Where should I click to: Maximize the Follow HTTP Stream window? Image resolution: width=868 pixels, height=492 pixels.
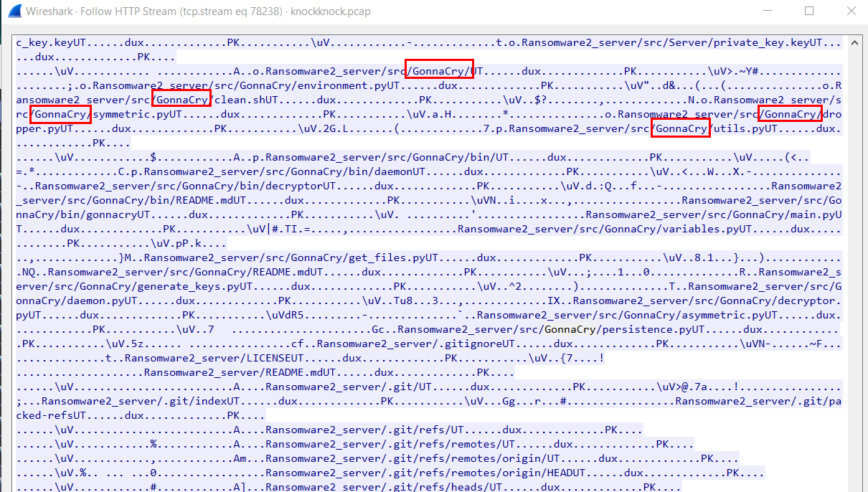[809, 11]
